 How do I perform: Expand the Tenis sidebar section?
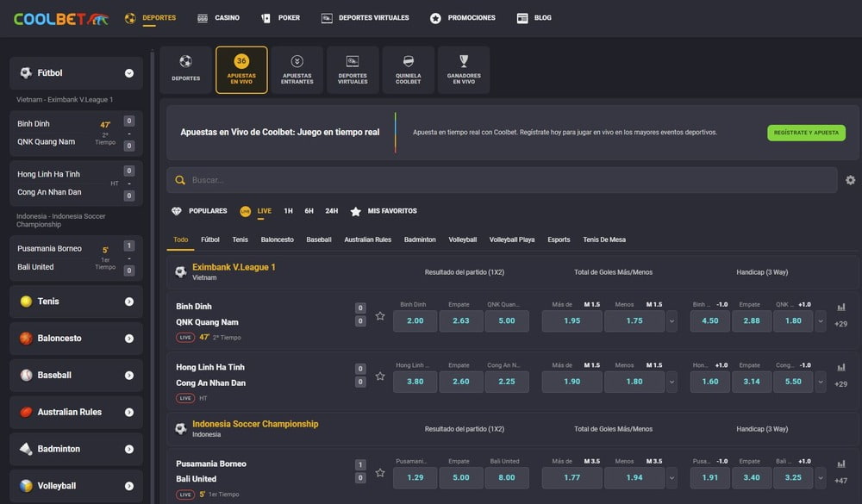coord(129,302)
